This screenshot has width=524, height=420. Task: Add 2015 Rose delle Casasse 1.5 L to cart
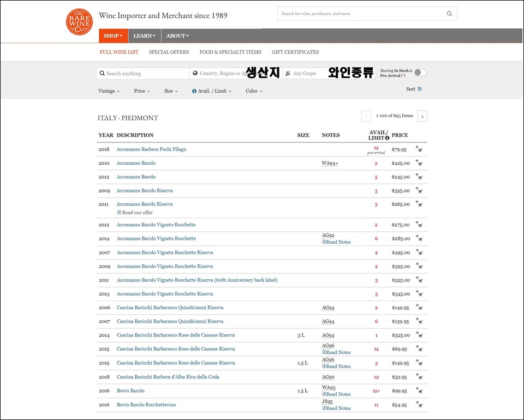pyautogui.click(x=419, y=363)
